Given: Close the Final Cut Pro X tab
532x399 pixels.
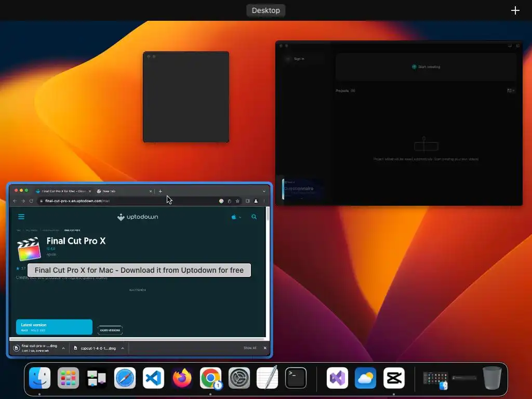Looking at the screenshot, I should click(89, 191).
